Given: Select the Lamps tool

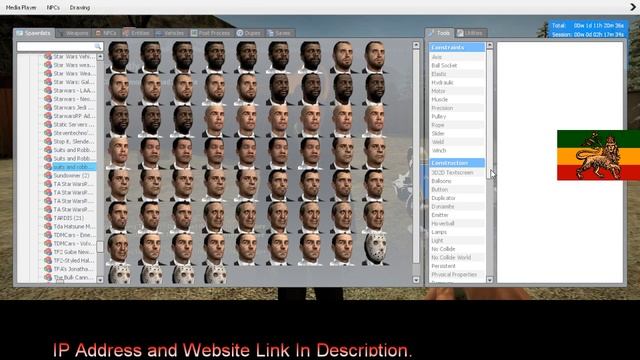Looking at the screenshot, I should (x=457, y=232).
